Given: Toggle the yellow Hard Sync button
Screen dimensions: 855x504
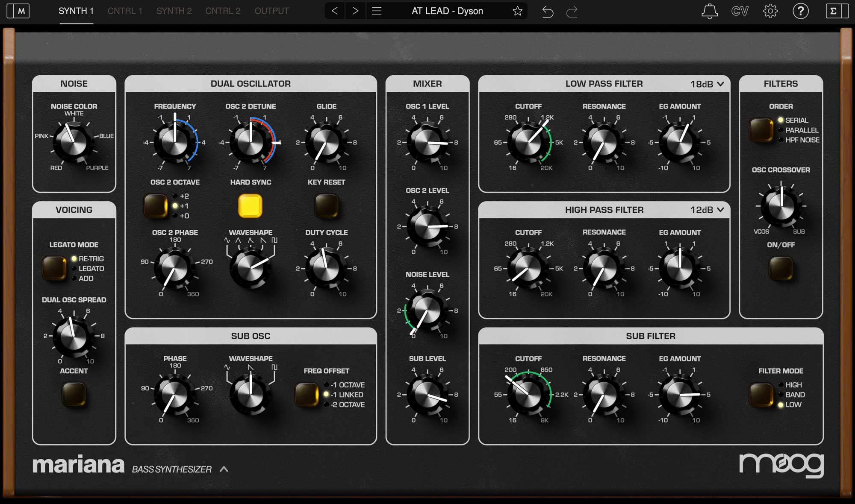Looking at the screenshot, I should (x=251, y=206).
